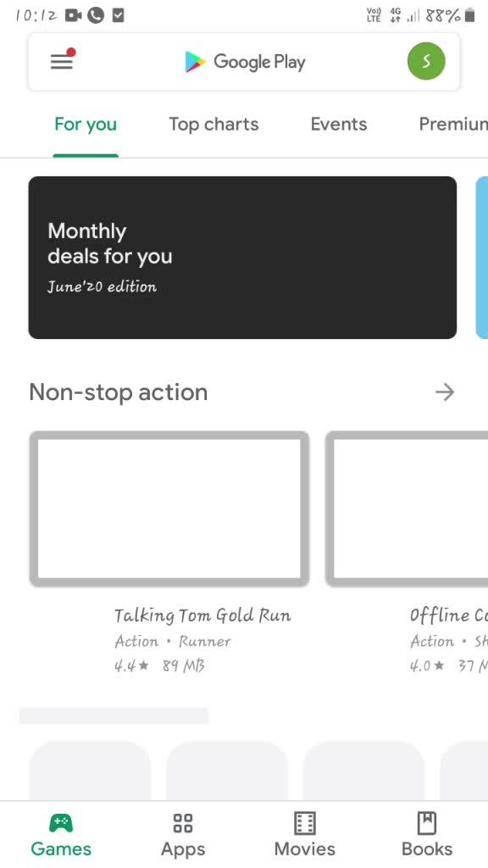The width and height of the screenshot is (488, 868).
Task: Open the Apps grid icon
Action: [x=183, y=823]
